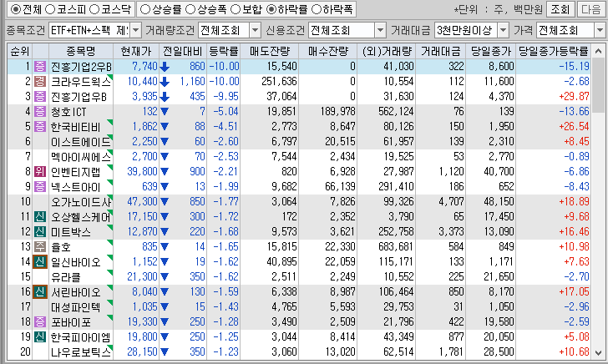Click the 증 badge for 한국비티비
Screen dimensions: 608x364
point(40,126)
